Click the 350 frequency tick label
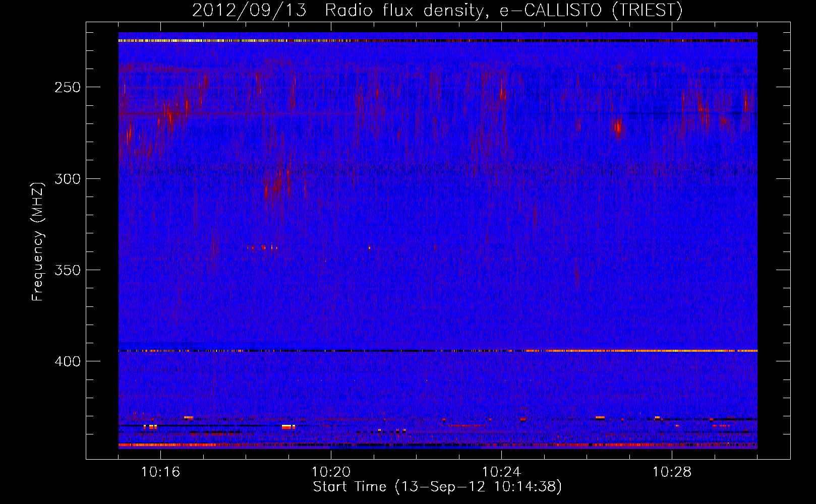Viewport: 816px width, 504px height. [x=68, y=270]
